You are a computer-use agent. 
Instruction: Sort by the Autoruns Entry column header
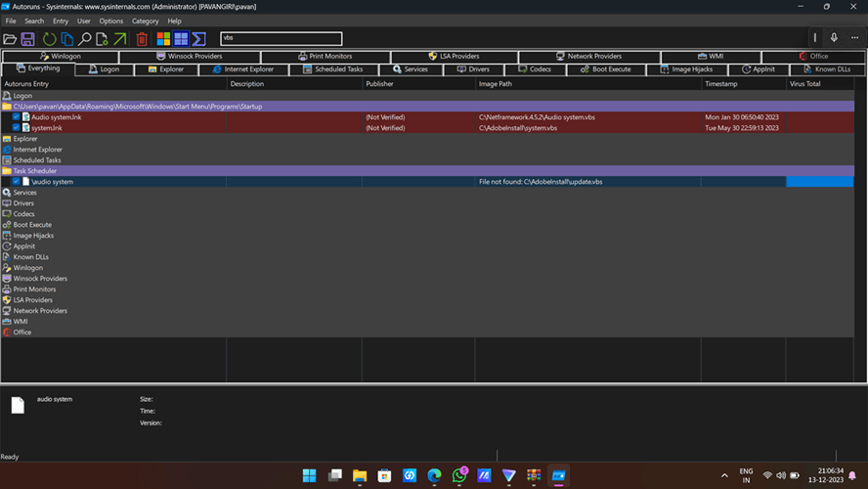114,84
